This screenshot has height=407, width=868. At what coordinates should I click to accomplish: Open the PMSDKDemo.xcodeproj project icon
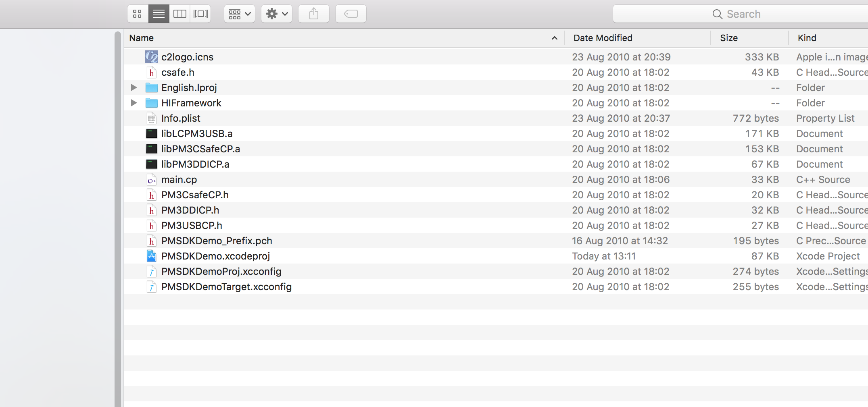pyautogui.click(x=151, y=256)
